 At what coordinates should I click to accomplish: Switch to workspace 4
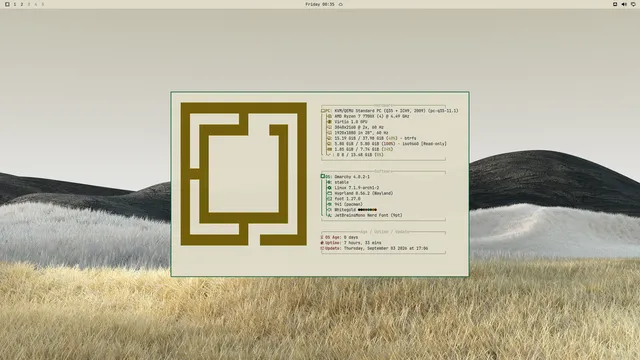coord(36,4)
